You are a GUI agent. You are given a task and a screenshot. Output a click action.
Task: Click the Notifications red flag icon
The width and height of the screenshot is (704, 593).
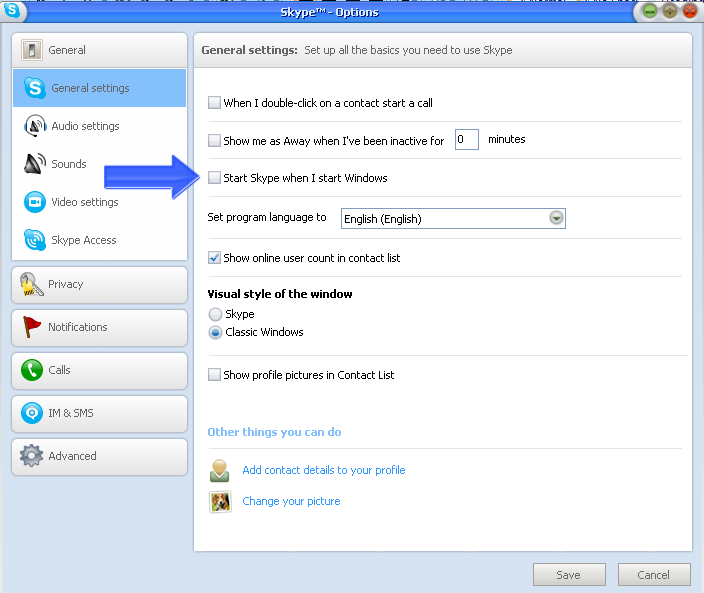click(31, 327)
